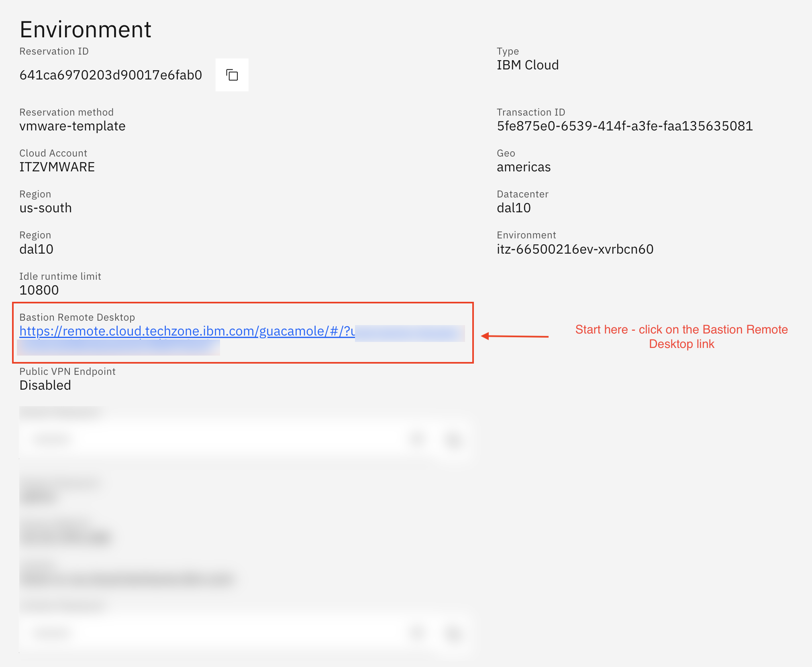Click the Idle runtime limit label
The image size is (812, 667).
point(60,277)
